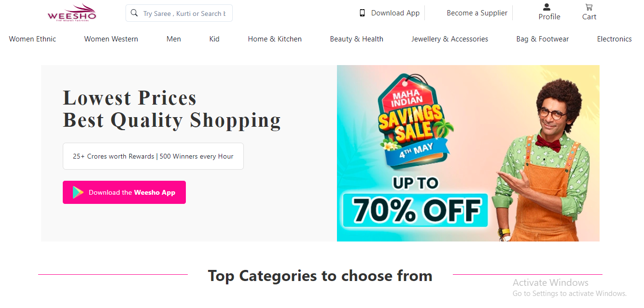This screenshot has height=308, width=644.
Task: Select the Kid category
Action: pyautogui.click(x=214, y=39)
